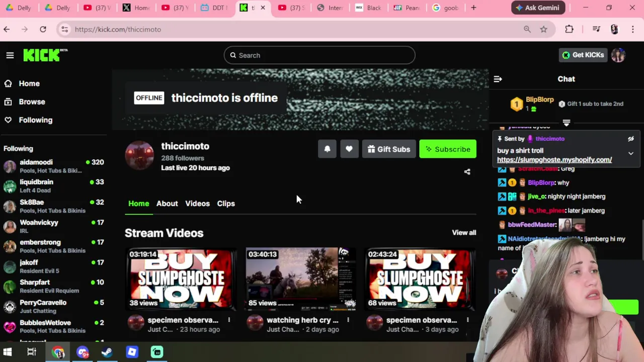
Task: Click the share channel icon
Action: tap(467, 172)
